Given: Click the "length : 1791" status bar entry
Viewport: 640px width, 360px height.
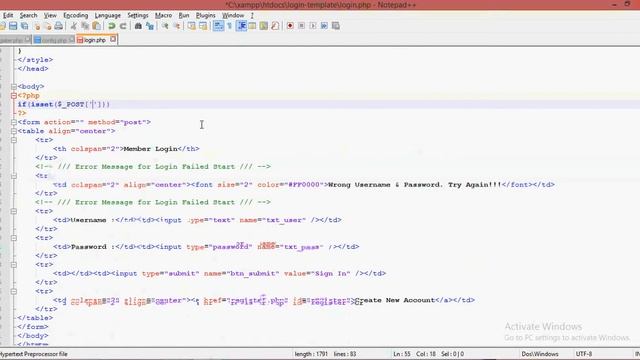Looking at the screenshot, I should coord(311,354).
